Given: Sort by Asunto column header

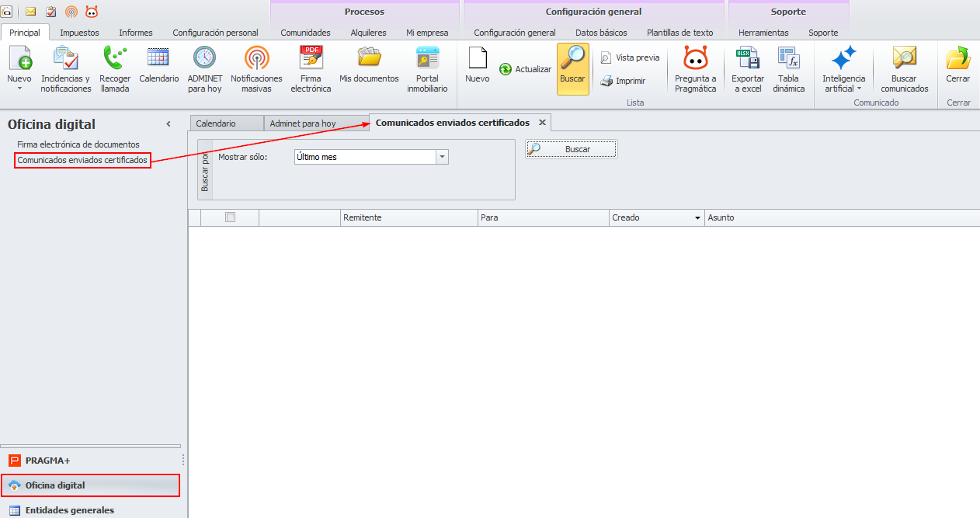Looking at the screenshot, I should pos(842,217).
